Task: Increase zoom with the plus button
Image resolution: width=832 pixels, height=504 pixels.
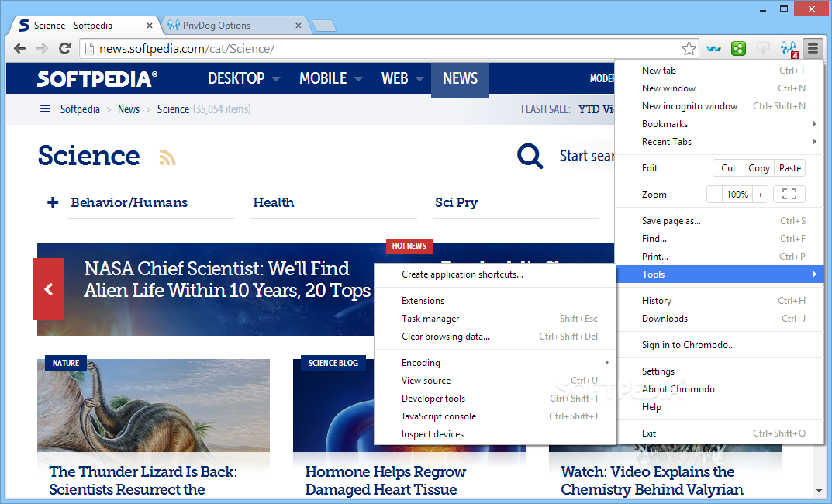Action: coord(761,195)
